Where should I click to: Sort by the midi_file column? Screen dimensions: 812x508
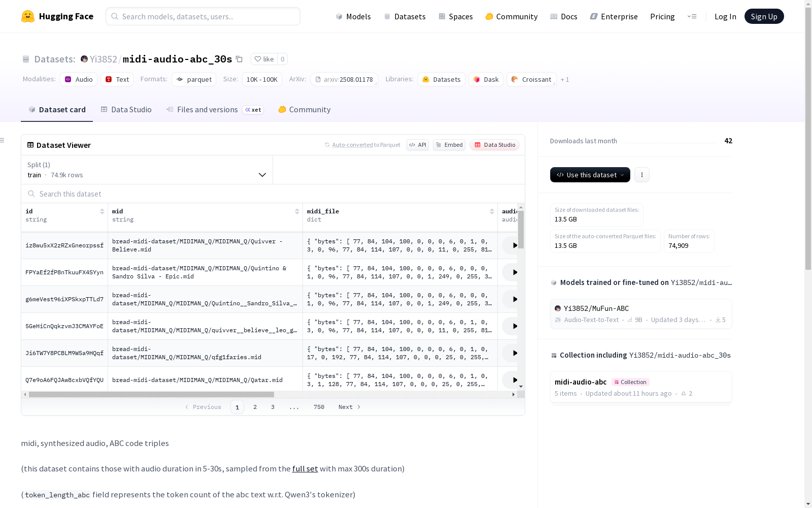coord(492,211)
